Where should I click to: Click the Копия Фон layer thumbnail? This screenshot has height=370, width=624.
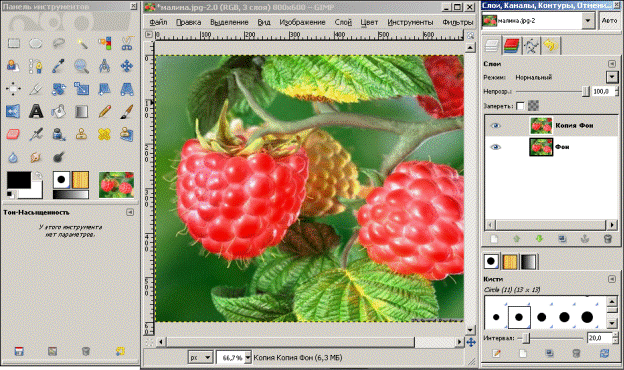tap(541, 126)
